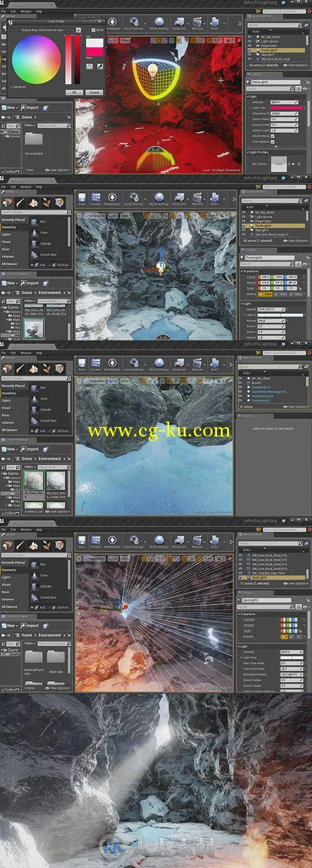312x868 pixels.
Task: Click New button in PointLight3 Transform screenshot content browser
Action: click(9, 283)
